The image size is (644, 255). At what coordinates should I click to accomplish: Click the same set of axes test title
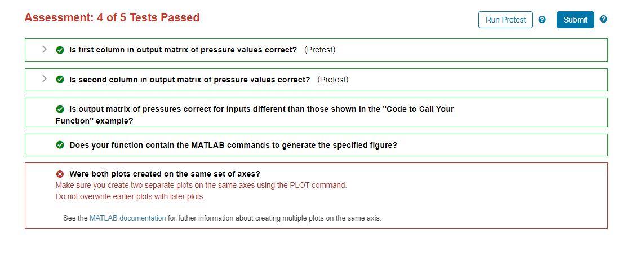pos(165,174)
